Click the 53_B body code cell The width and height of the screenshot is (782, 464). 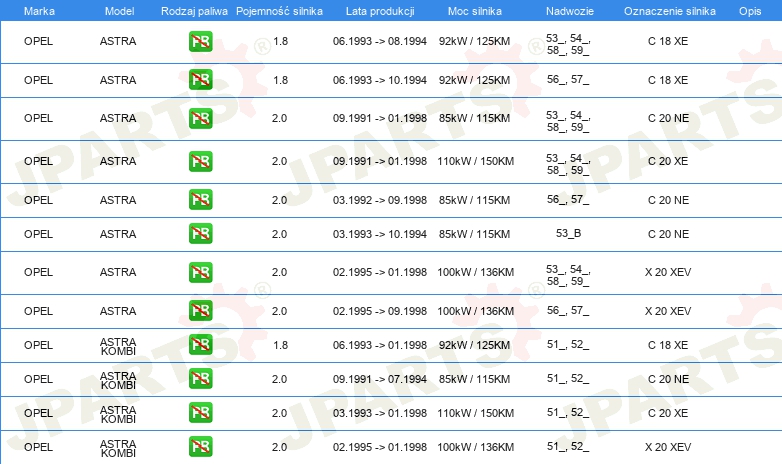point(569,233)
